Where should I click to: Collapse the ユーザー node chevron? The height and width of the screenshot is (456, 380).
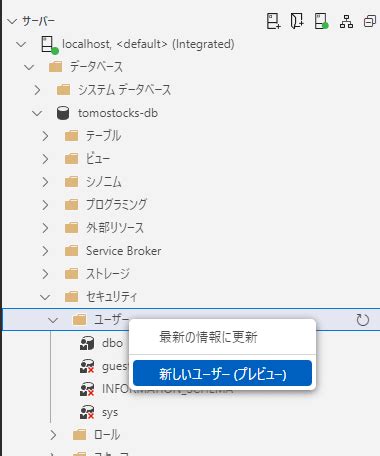coord(53,320)
